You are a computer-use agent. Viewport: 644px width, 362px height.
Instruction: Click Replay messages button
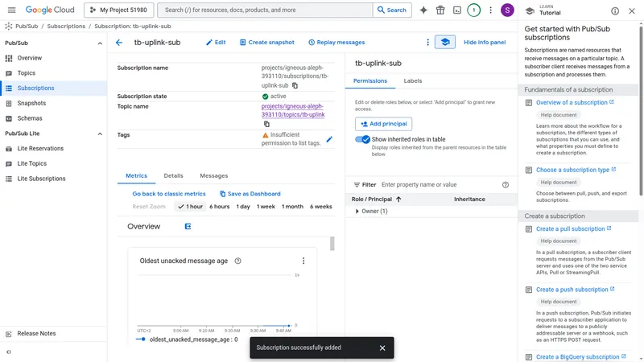(x=336, y=43)
